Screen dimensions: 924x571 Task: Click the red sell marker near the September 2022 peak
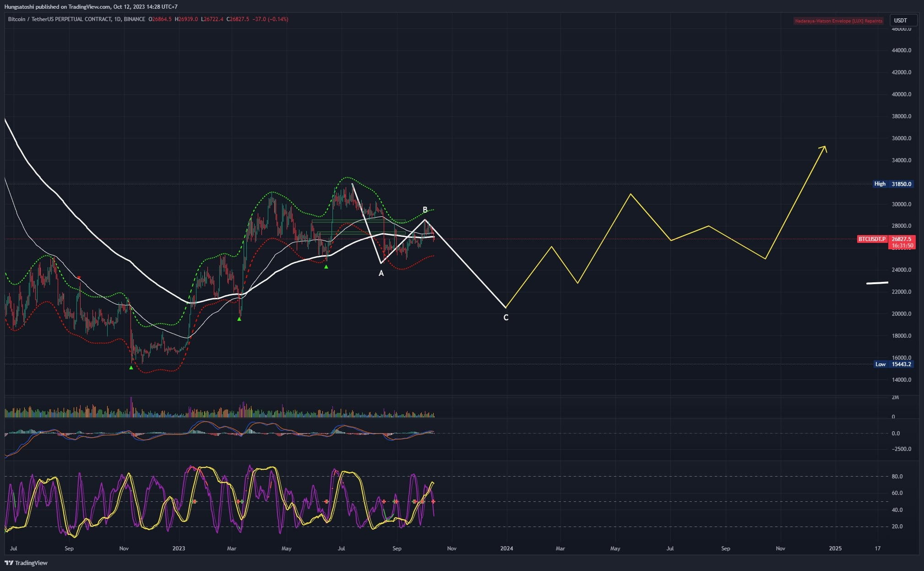[79, 277]
